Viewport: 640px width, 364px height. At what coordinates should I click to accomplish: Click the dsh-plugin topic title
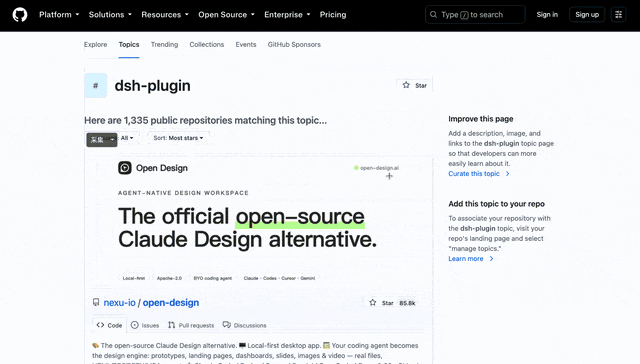click(152, 86)
